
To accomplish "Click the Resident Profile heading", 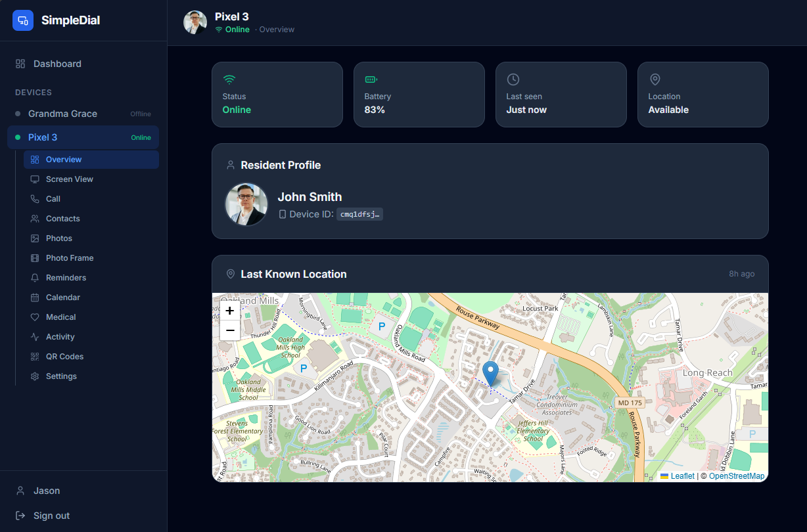I will pyautogui.click(x=281, y=165).
